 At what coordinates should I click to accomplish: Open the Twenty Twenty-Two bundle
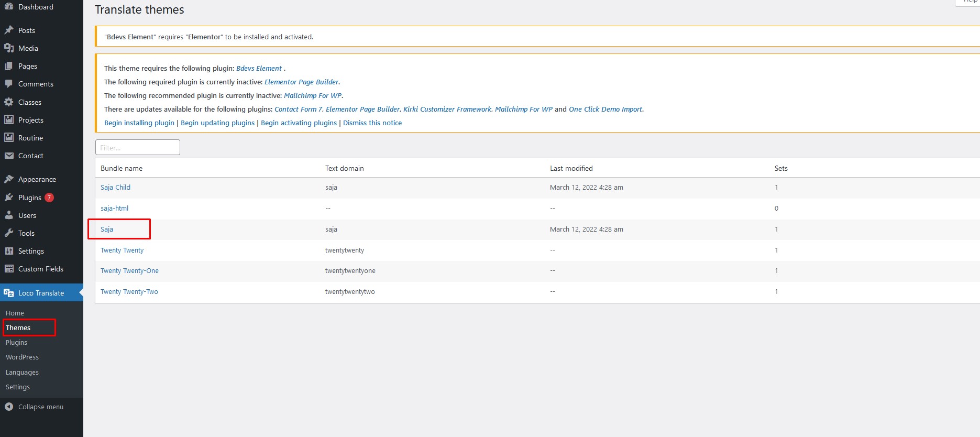pos(129,291)
